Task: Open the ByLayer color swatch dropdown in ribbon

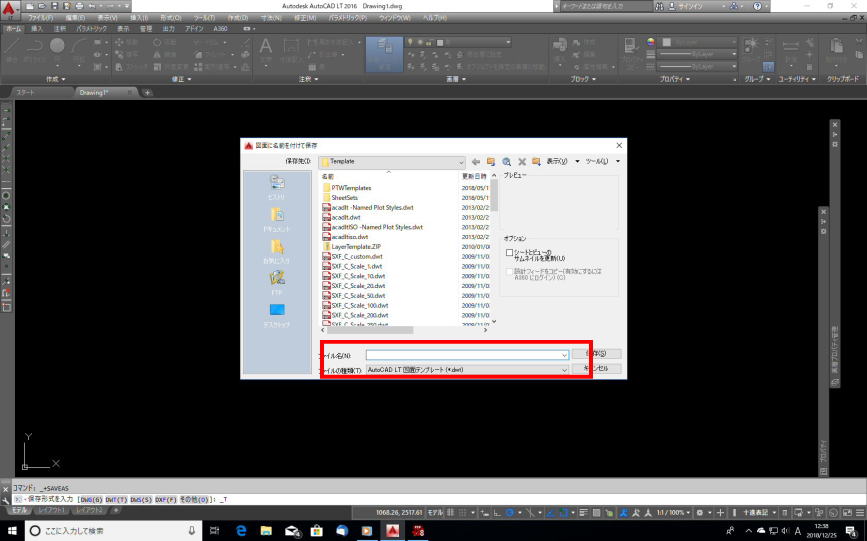Action: 699,42
